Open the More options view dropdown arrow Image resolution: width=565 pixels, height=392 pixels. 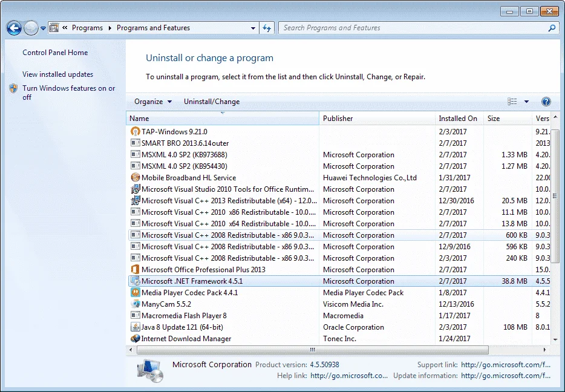pyautogui.click(x=526, y=102)
